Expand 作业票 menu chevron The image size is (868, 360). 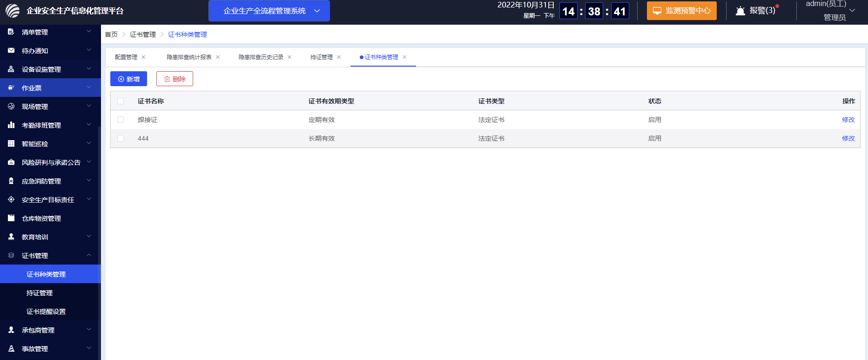tap(89, 88)
